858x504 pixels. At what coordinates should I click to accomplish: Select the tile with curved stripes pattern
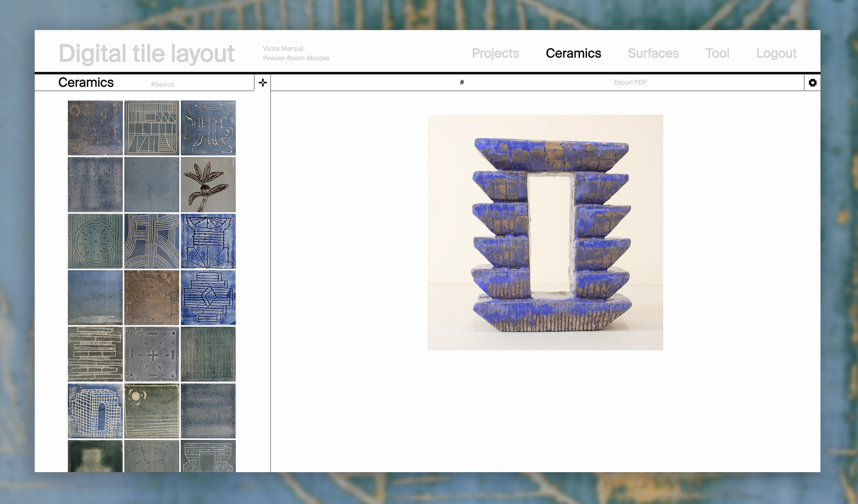click(x=152, y=241)
